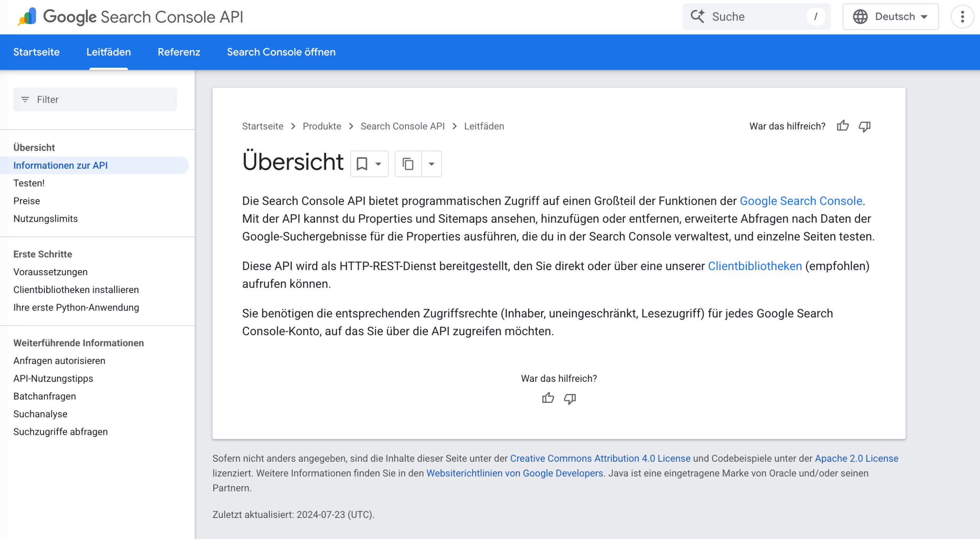Click the Google Developers logo
The width and height of the screenshot is (980, 539).
(x=27, y=16)
